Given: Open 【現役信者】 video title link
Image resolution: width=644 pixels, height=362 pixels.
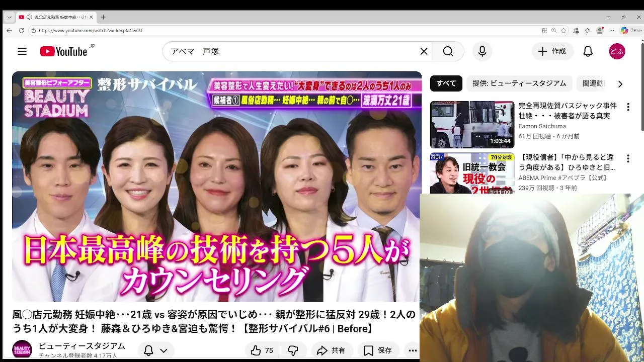Looking at the screenshot, I should click(x=568, y=162).
